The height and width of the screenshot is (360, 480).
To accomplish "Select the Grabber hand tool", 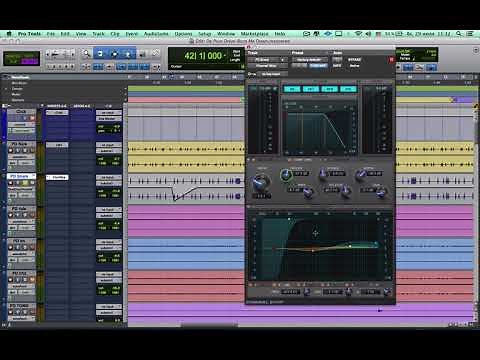I will (128, 54).
